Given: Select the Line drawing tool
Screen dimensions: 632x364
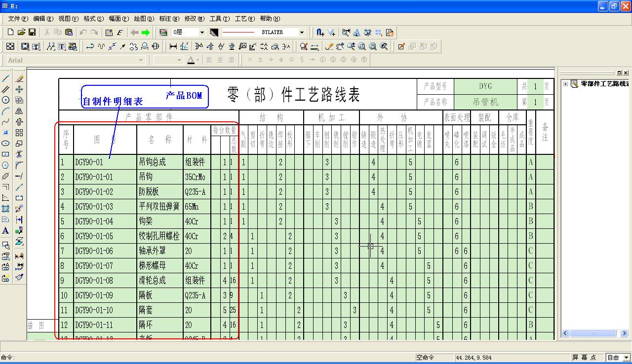Looking at the screenshot, I should click(6, 78).
